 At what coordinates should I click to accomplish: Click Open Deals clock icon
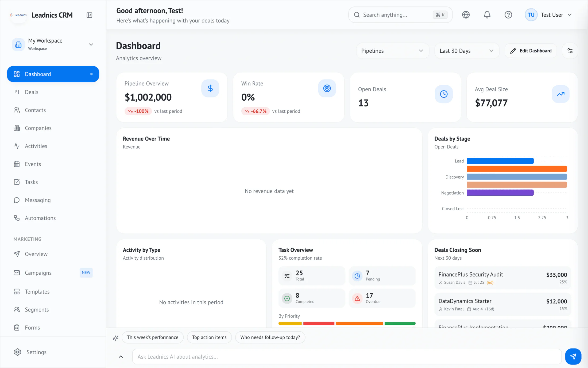click(x=444, y=94)
